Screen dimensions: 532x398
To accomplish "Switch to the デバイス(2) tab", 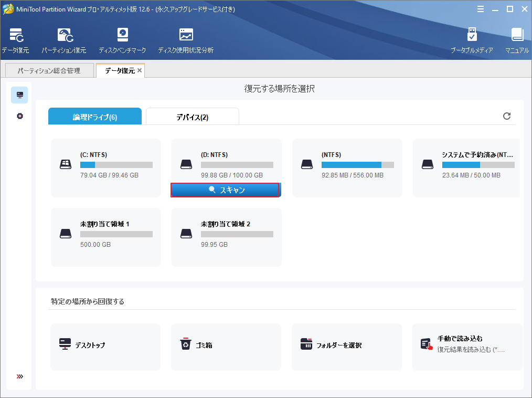I will tap(193, 117).
